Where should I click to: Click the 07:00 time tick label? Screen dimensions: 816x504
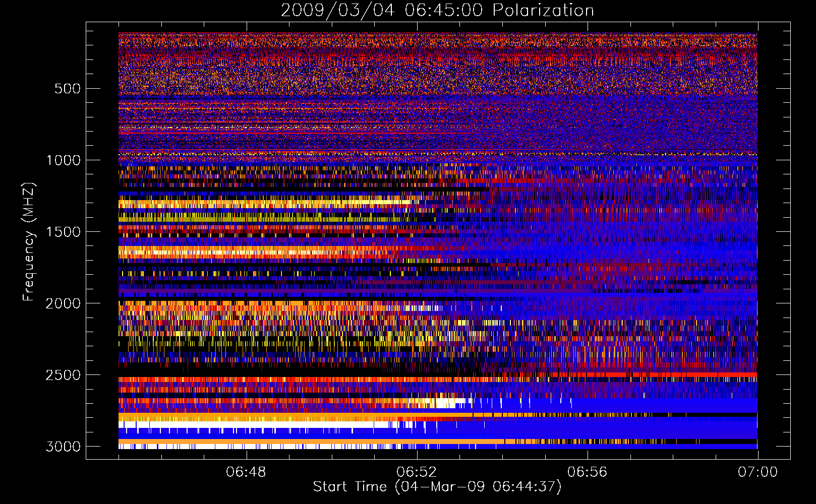coord(757,472)
